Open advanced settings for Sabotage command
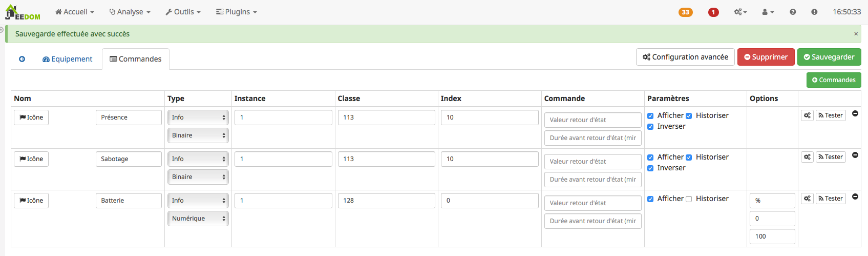Viewport: 868px width, 256px height. click(807, 157)
